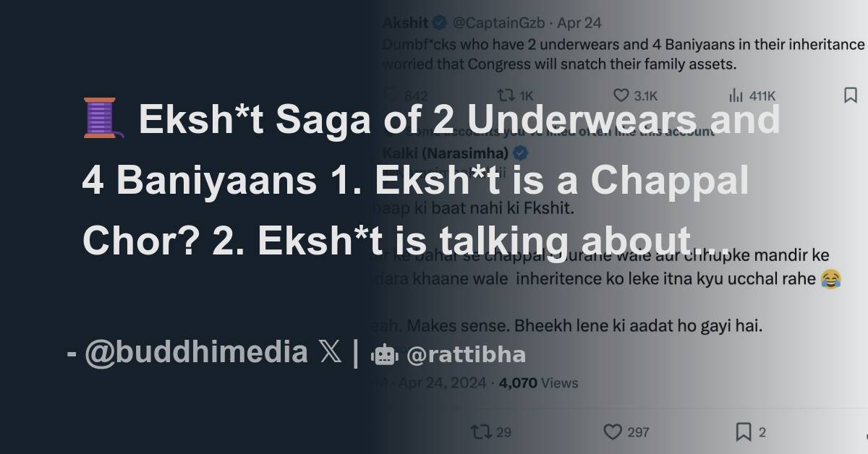The width and height of the screenshot is (868, 454).
Task: Open the @CaptainGzb handle link
Action: [x=498, y=22]
